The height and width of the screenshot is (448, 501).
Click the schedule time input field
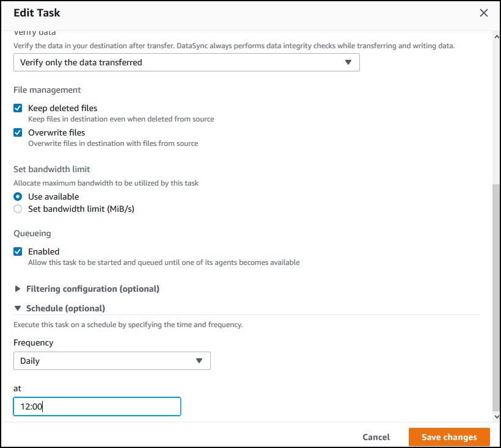(x=97, y=406)
